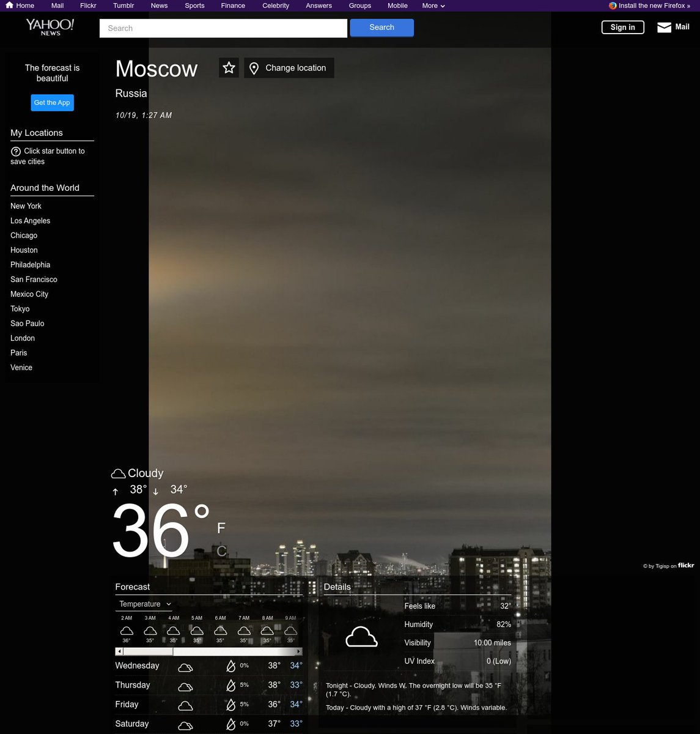Open Sports in the top navigation

coord(194,6)
